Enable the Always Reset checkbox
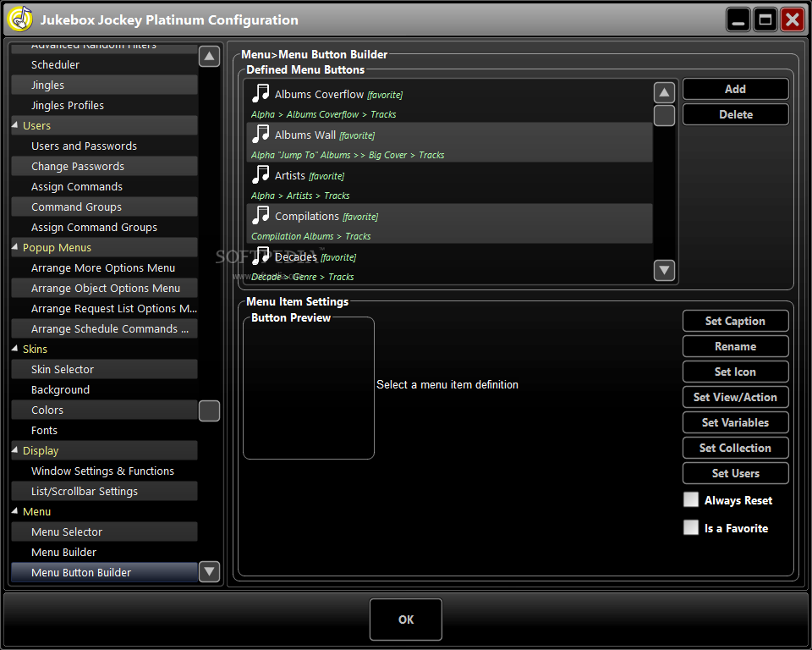812x650 pixels. coord(691,499)
